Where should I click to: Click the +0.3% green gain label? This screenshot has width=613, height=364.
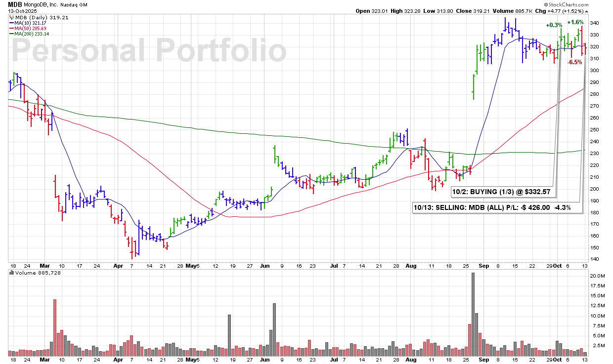tap(554, 25)
